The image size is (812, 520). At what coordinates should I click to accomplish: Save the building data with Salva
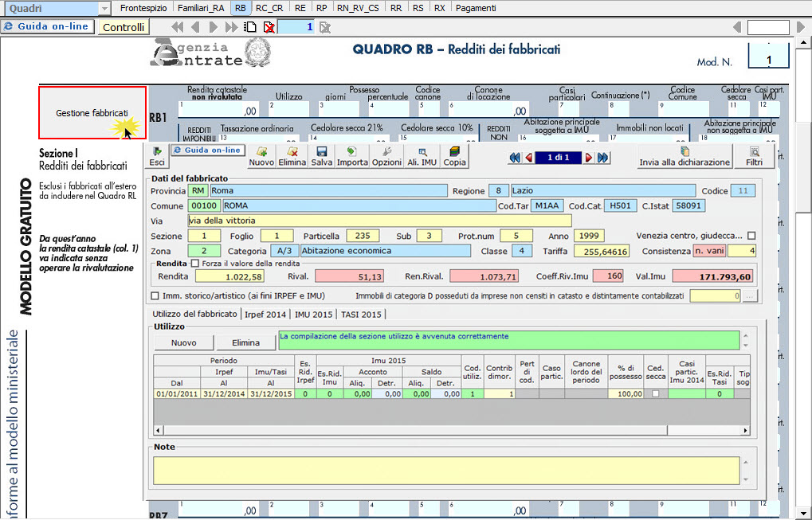coord(322,156)
